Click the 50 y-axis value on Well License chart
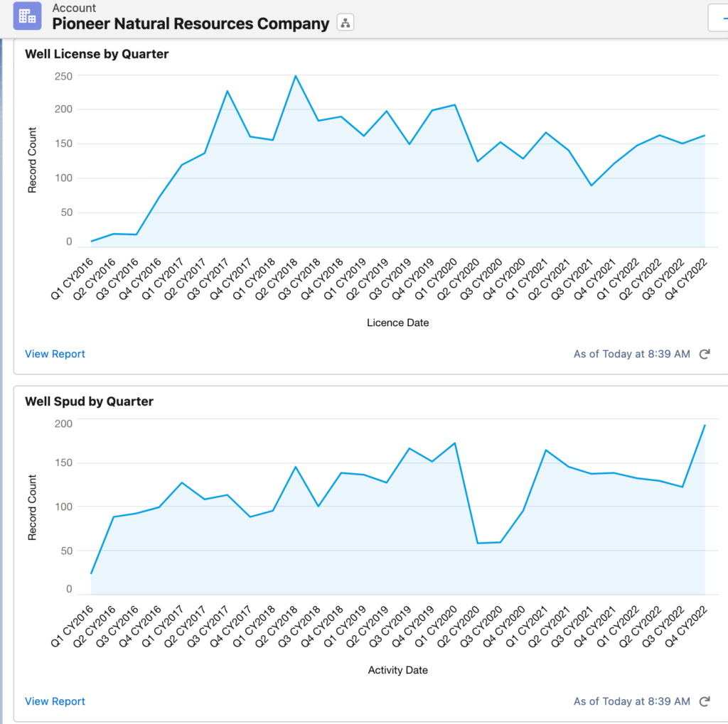The width and height of the screenshot is (728, 724). click(x=66, y=212)
